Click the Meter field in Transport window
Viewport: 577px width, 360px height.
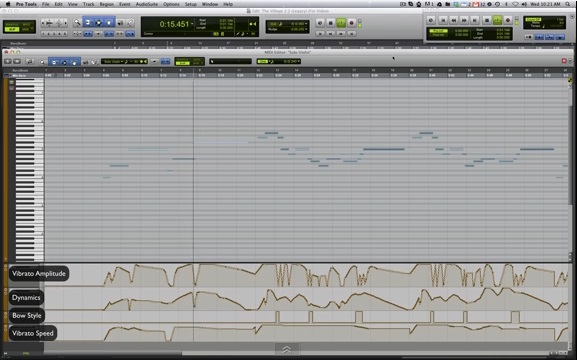pyautogui.click(x=545, y=22)
